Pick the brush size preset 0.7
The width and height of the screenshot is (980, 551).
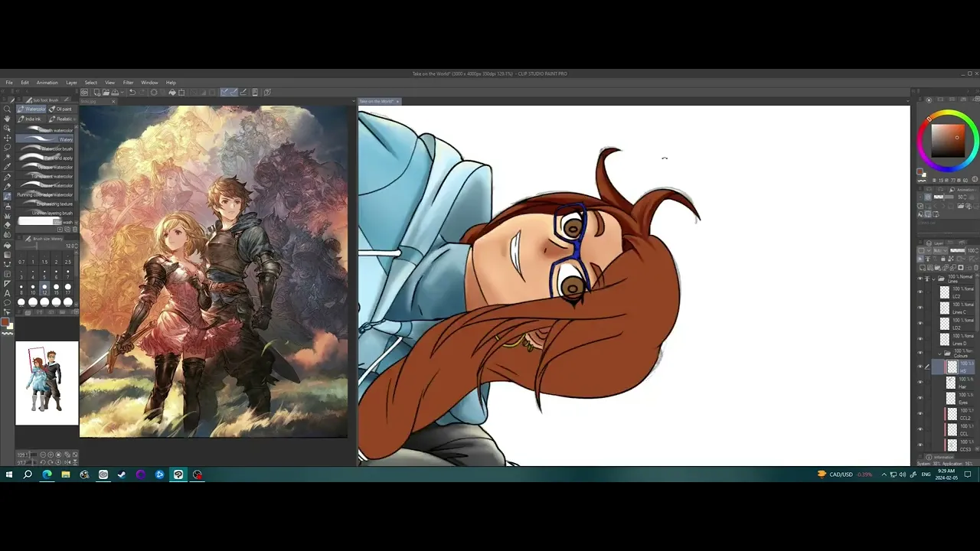tap(21, 259)
